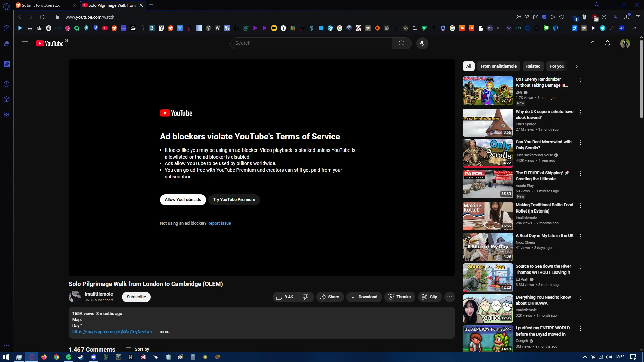
Task: Open Discord from taskbar
Action: 94,357
